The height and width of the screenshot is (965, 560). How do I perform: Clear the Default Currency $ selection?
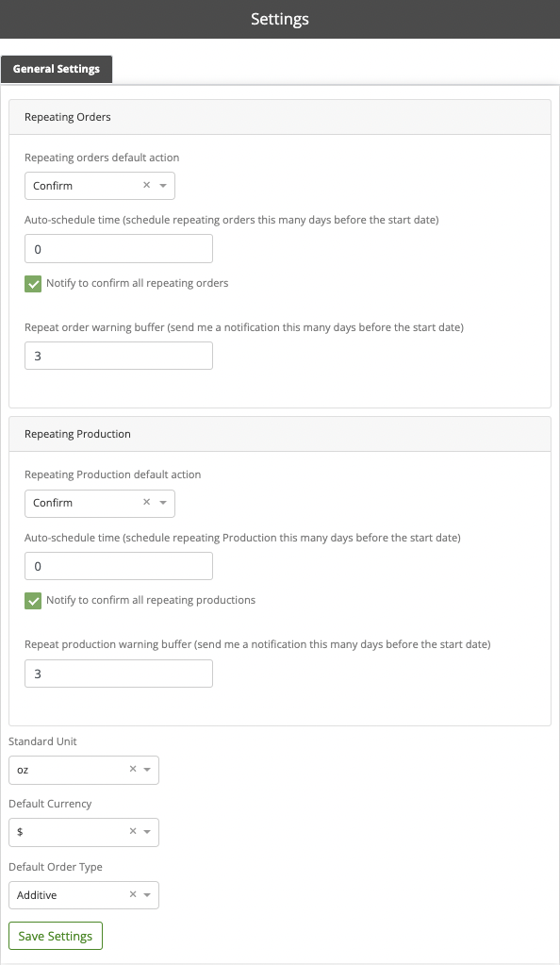[x=133, y=831]
